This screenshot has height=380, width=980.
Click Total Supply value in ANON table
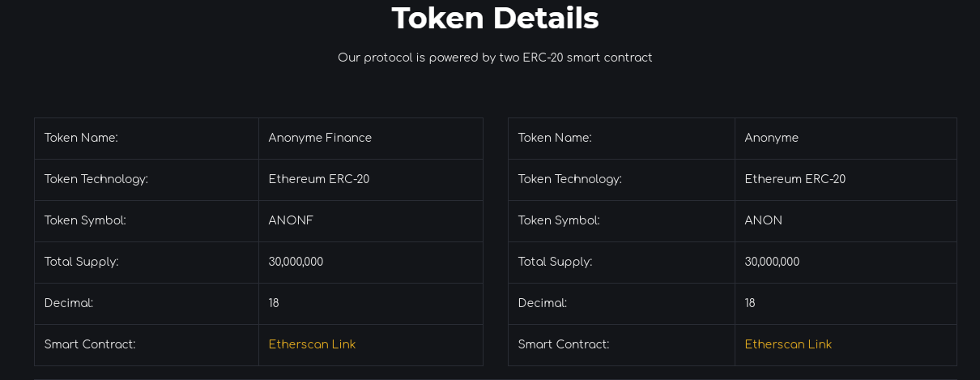click(772, 262)
